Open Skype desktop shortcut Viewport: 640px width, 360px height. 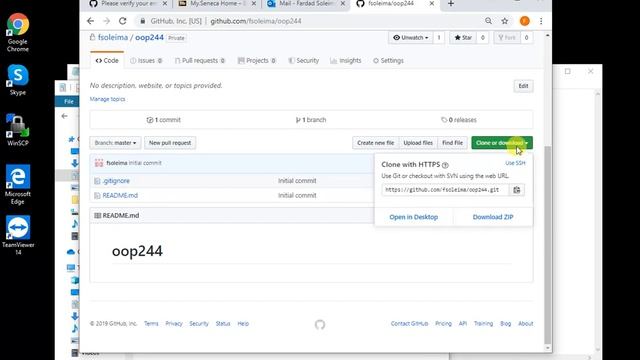(18, 80)
